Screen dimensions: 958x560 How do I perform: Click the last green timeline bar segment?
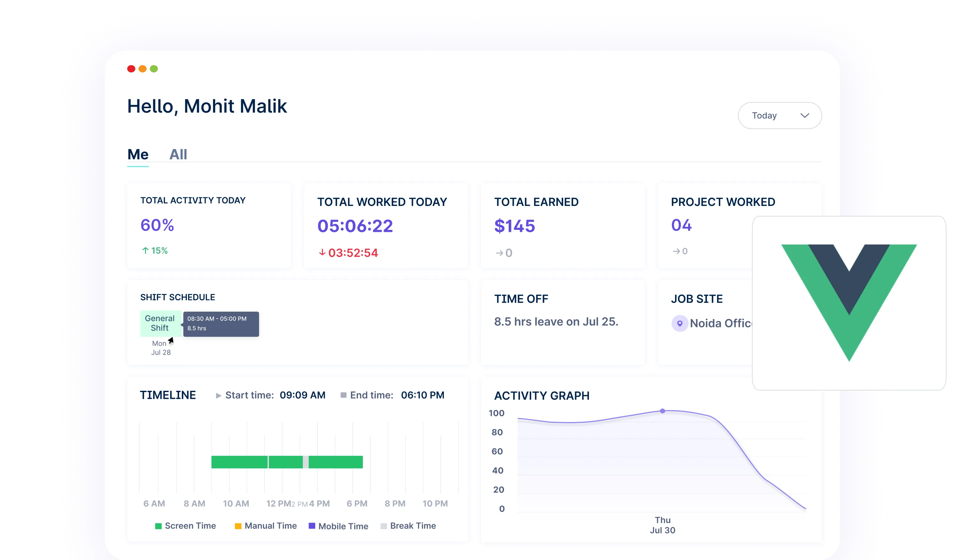(336, 462)
